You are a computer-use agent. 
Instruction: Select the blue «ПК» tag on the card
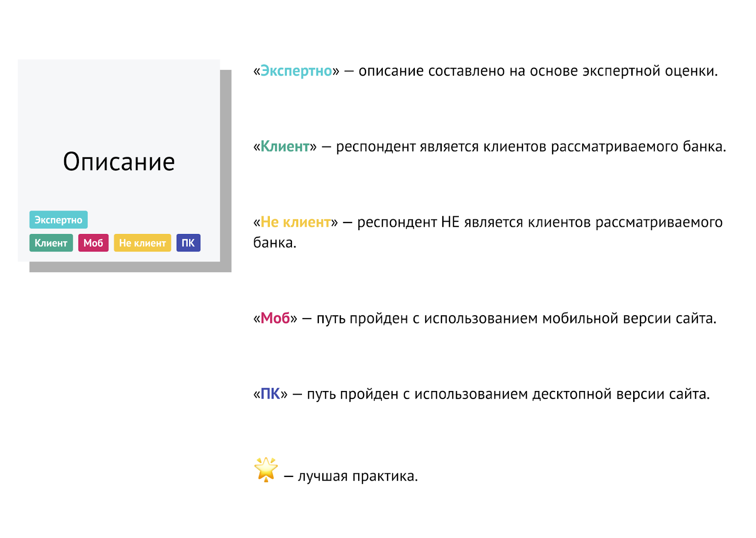tap(189, 243)
